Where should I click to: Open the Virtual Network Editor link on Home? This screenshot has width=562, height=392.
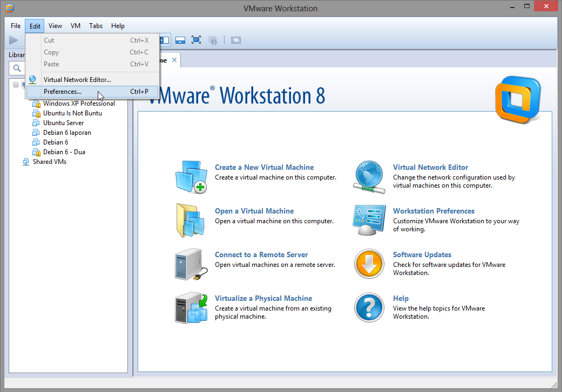(430, 167)
